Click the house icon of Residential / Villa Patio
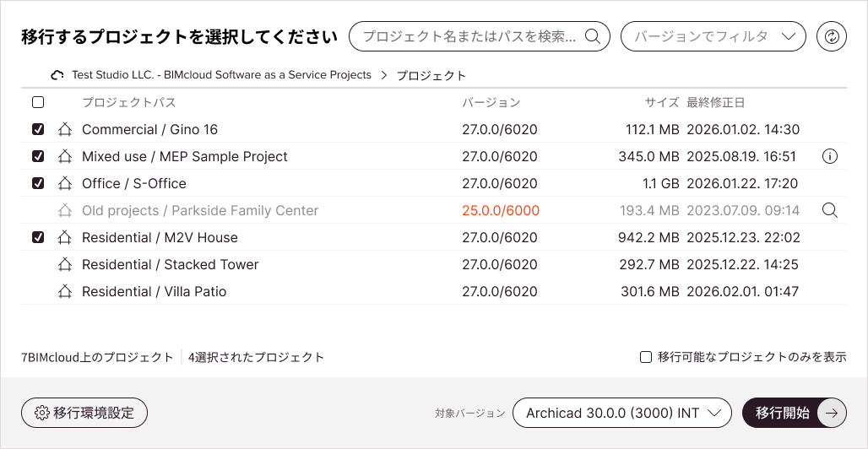The width and height of the screenshot is (868, 449). coord(65,291)
